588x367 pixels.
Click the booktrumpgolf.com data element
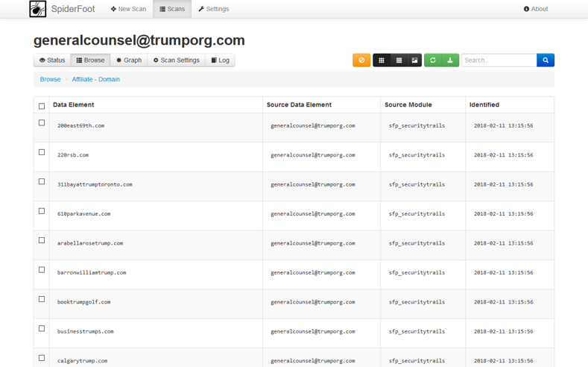coord(83,302)
